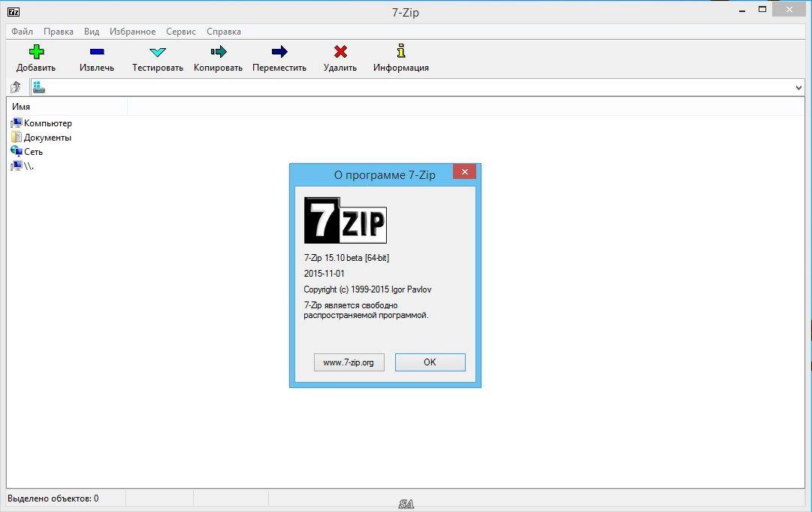Go up one folder level icon
812x512 pixels.
[16, 87]
